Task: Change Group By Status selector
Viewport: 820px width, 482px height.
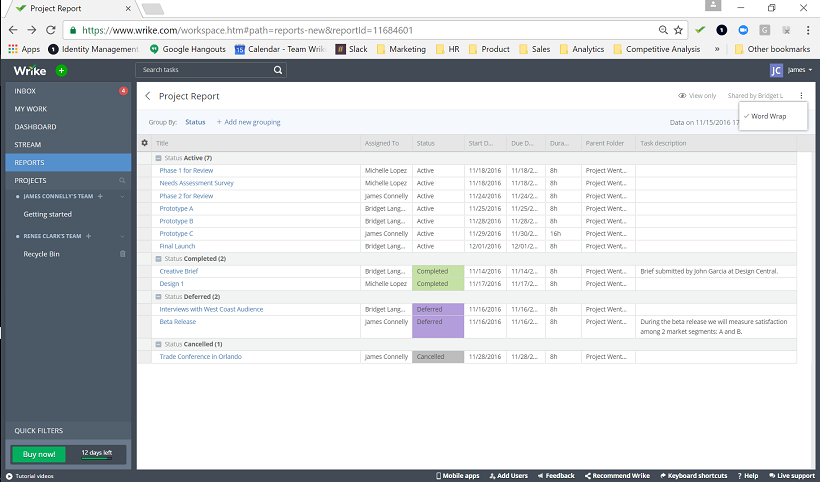Action: [195, 122]
